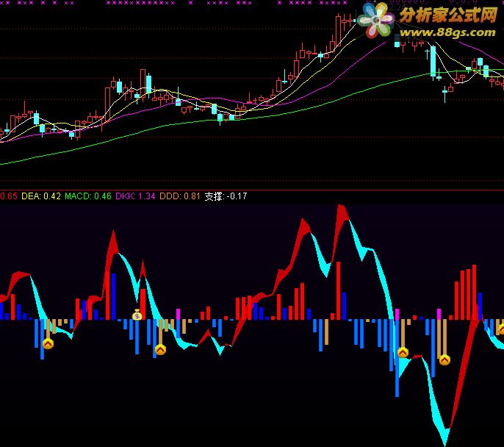Select the DEA: 0.42 indicator value

[x=41, y=196]
